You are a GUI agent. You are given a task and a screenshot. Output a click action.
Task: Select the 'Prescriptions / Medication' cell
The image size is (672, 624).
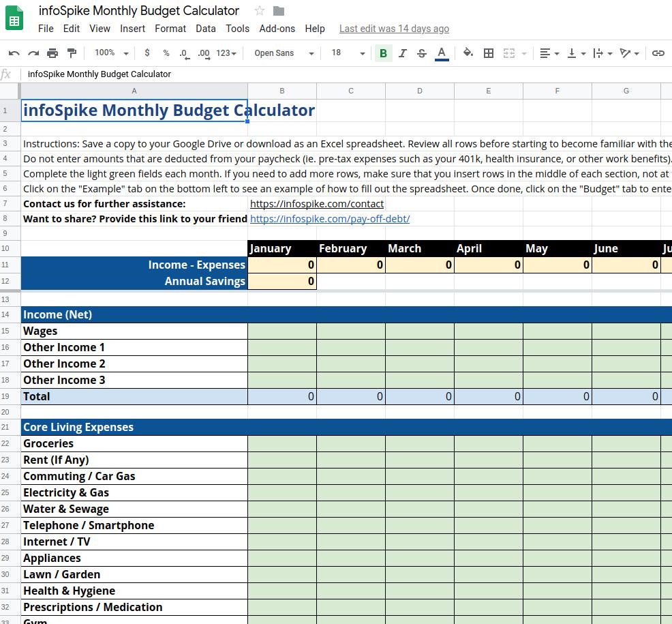tap(134, 607)
